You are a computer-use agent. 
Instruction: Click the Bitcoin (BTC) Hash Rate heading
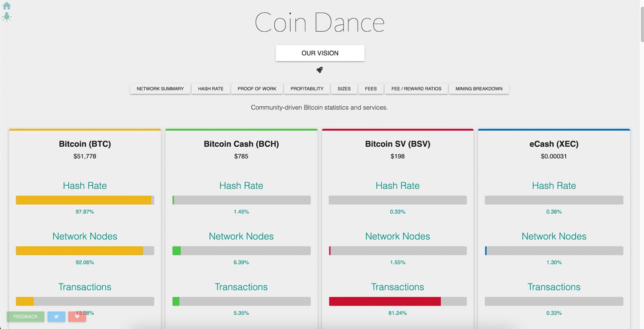coord(85,186)
